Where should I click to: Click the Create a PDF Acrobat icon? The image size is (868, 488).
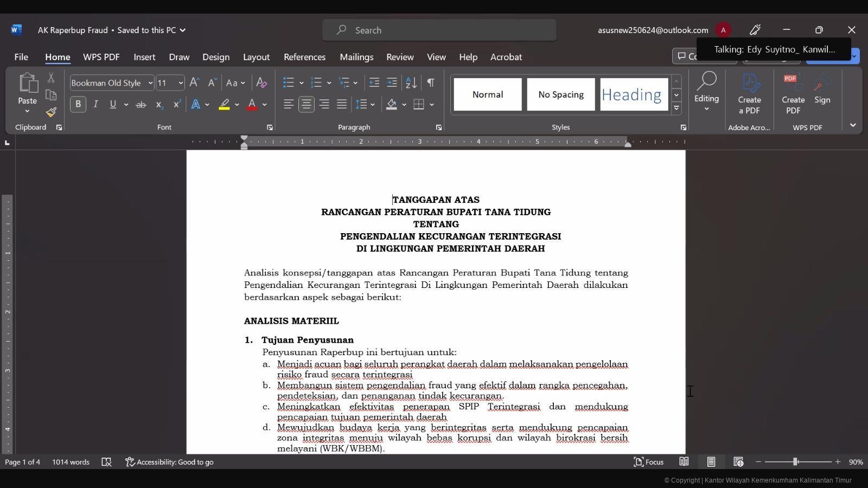(749, 94)
